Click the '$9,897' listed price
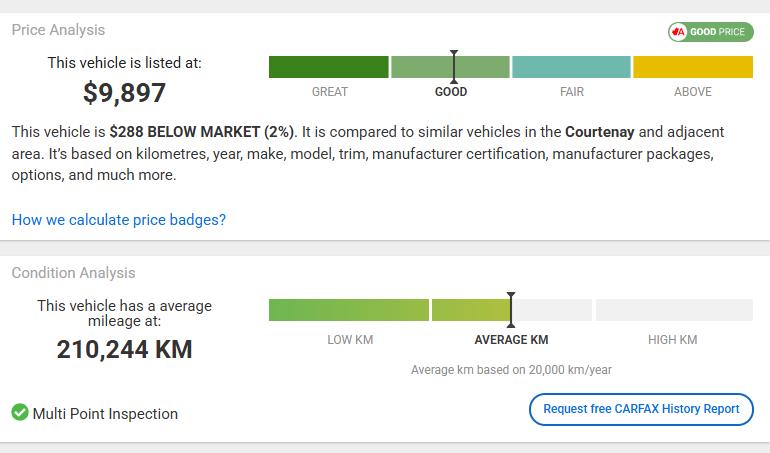The image size is (770, 453). coord(124,93)
